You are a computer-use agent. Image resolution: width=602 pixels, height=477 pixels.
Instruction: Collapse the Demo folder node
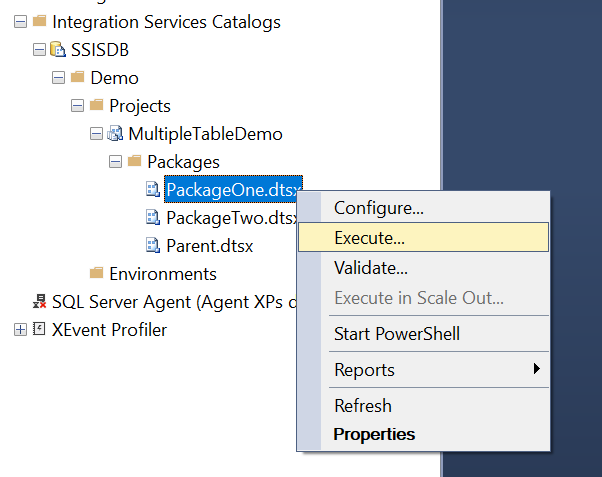click(58, 78)
